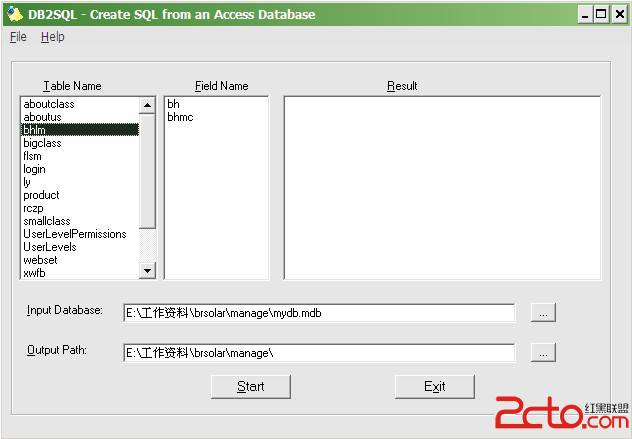Screen dimensions: 632x439
Task: Click Table Name list scroll down arrow
Action: point(147,270)
